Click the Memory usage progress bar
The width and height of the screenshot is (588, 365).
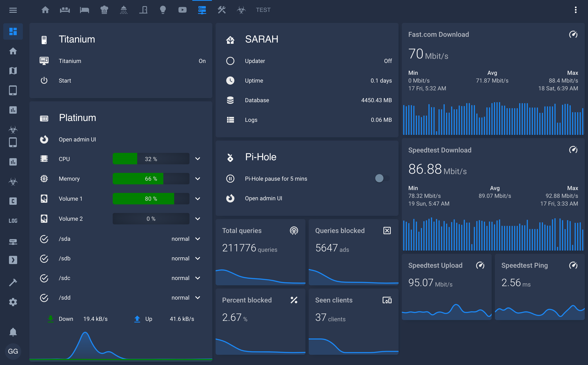click(x=151, y=179)
